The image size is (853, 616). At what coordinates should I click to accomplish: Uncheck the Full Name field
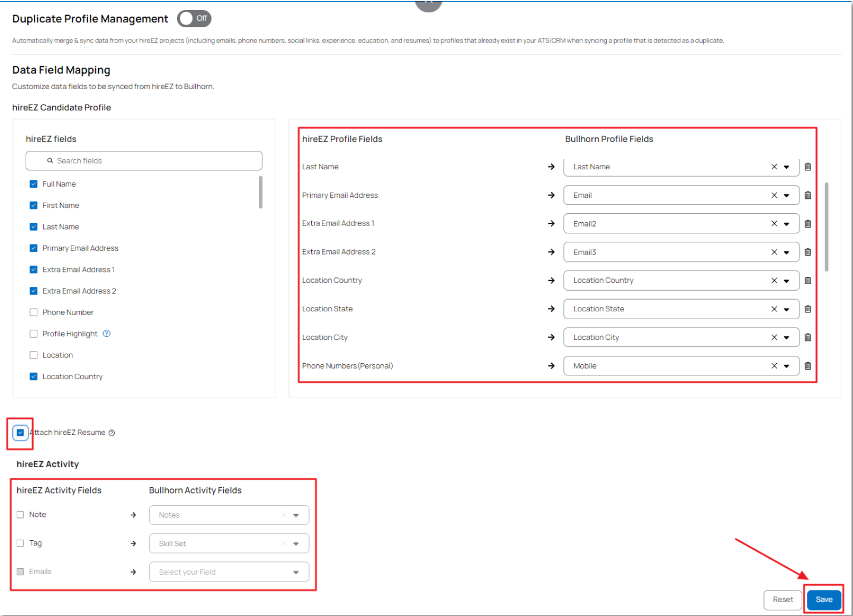(33, 184)
